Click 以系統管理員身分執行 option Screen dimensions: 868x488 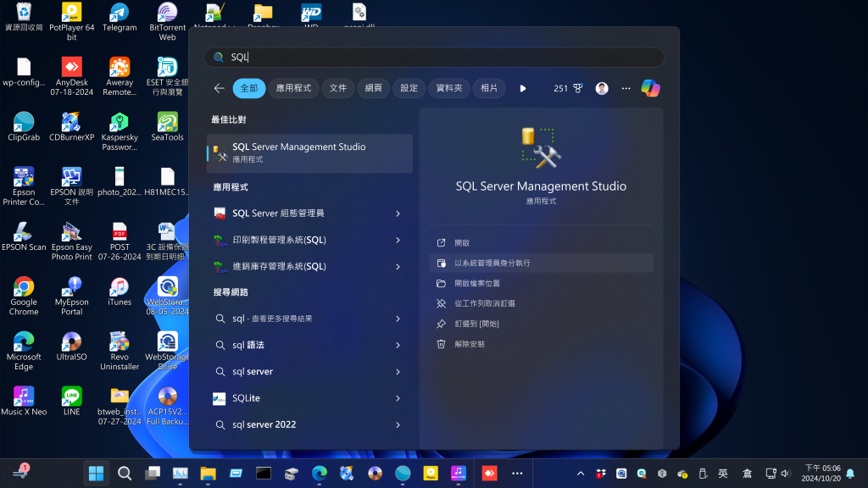click(x=492, y=263)
